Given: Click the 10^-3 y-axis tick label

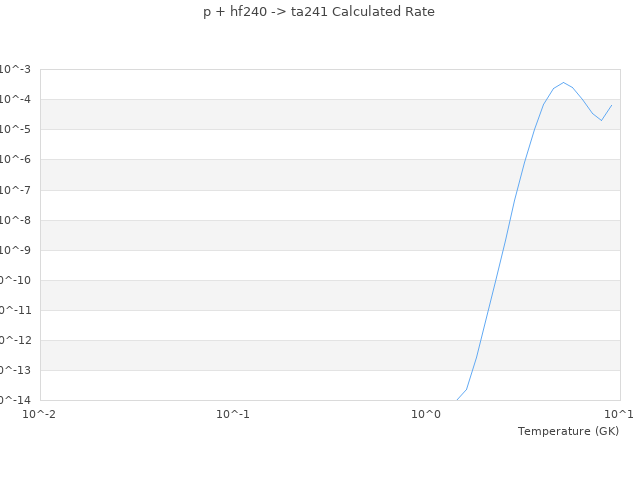Looking at the screenshot, I should (x=15, y=69).
